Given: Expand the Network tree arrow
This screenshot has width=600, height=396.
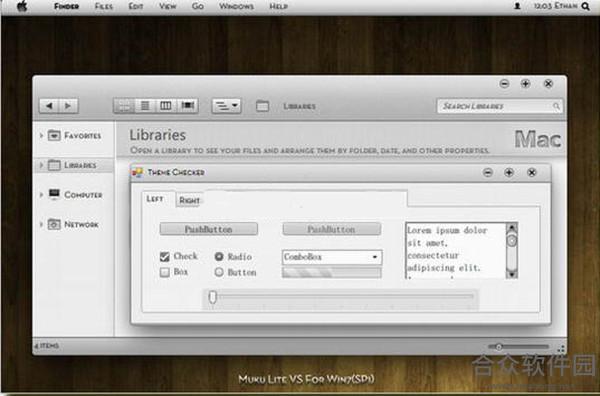Looking at the screenshot, I should point(41,224).
